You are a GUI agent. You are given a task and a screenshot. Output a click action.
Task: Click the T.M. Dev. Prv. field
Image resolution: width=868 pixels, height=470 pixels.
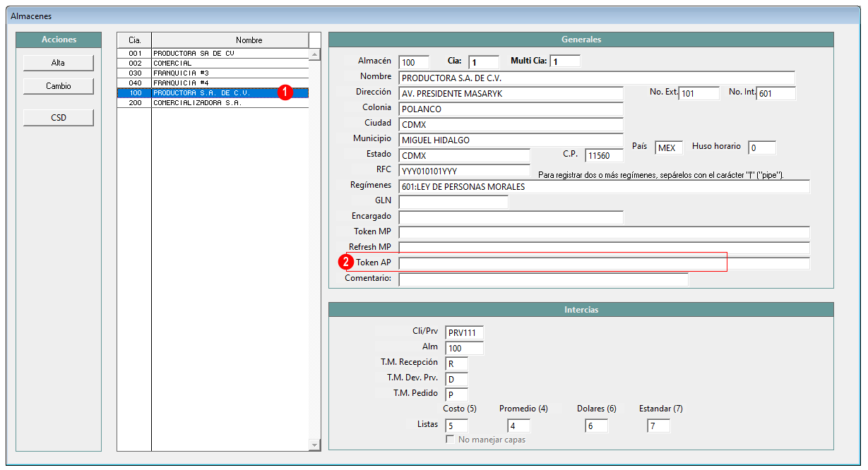point(457,380)
